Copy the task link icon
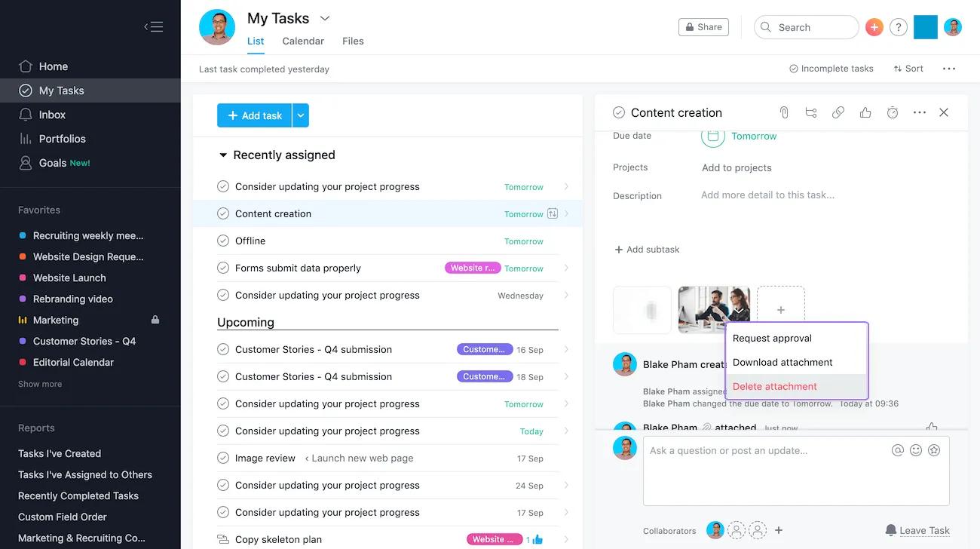 [838, 112]
